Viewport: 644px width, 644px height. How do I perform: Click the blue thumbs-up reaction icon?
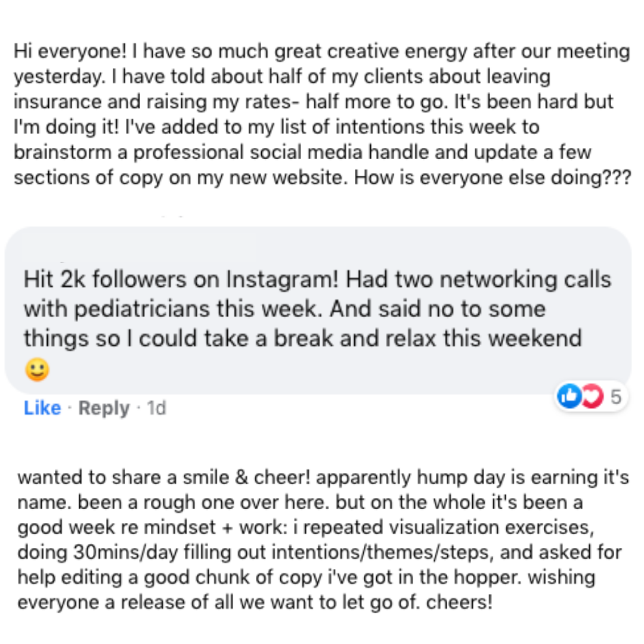click(x=569, y=396)
